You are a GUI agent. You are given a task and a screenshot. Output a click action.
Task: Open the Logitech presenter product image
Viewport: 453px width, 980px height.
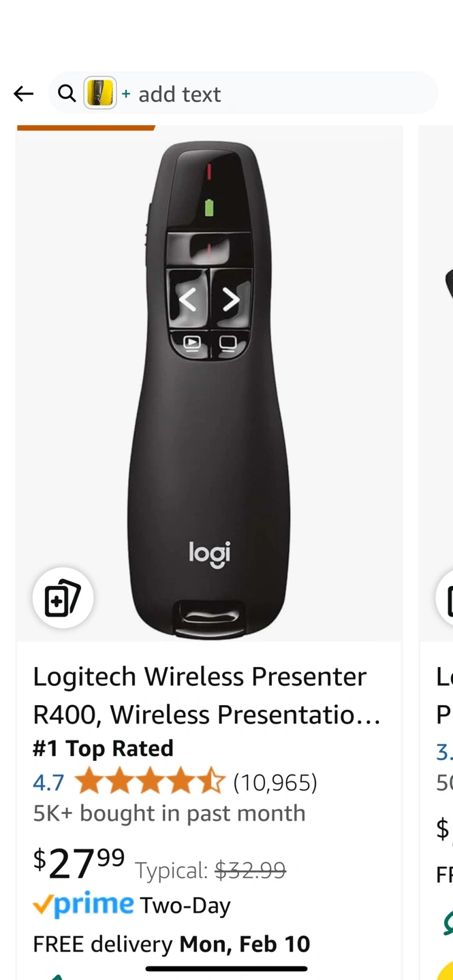pos(209,383)
